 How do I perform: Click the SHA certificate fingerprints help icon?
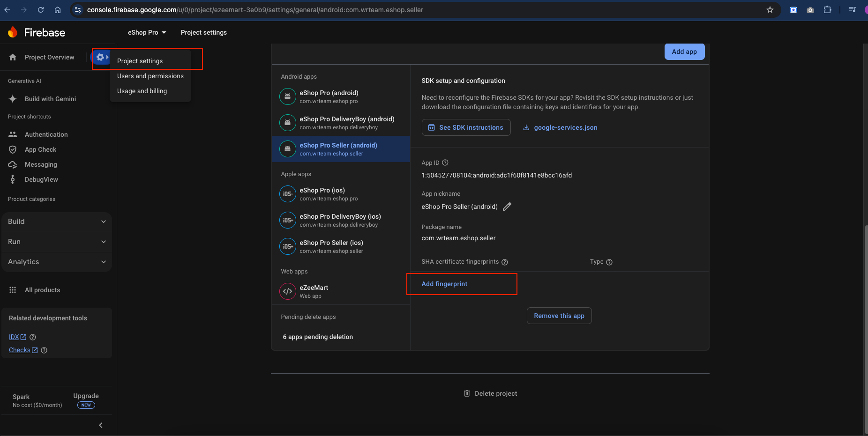505,262
